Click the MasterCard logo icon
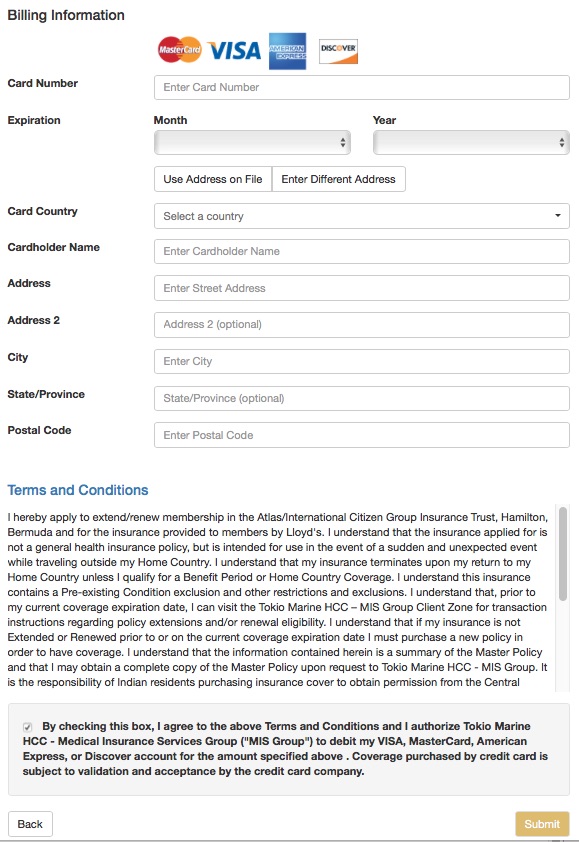579x842 pixels. [180, 50]
